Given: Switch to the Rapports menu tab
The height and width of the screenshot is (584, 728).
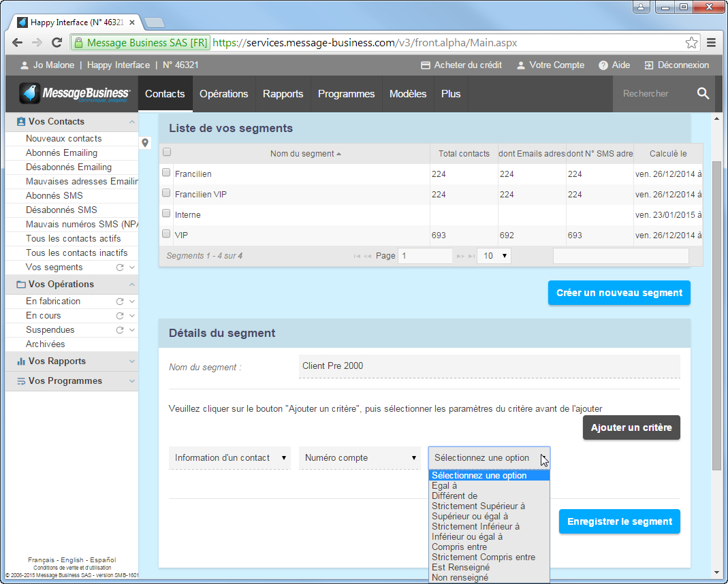Looking at the screenshot, I should click(x=283, y=94).
